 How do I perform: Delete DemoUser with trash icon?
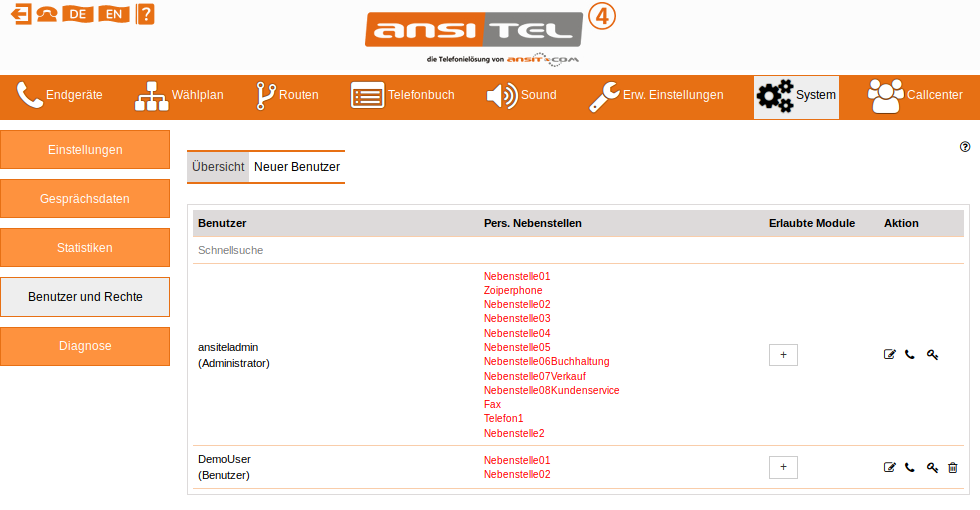pyautogui.click(x=953, y=467)
